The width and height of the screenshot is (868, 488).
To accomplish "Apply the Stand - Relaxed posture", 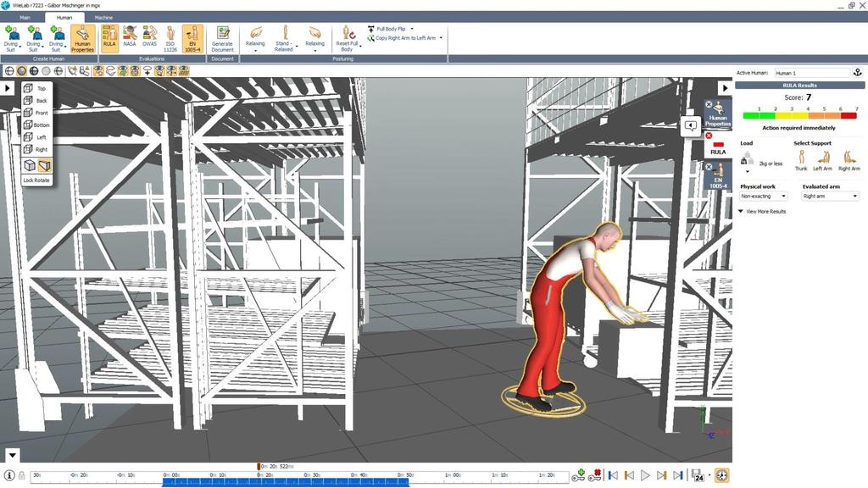I will (284, 39).
